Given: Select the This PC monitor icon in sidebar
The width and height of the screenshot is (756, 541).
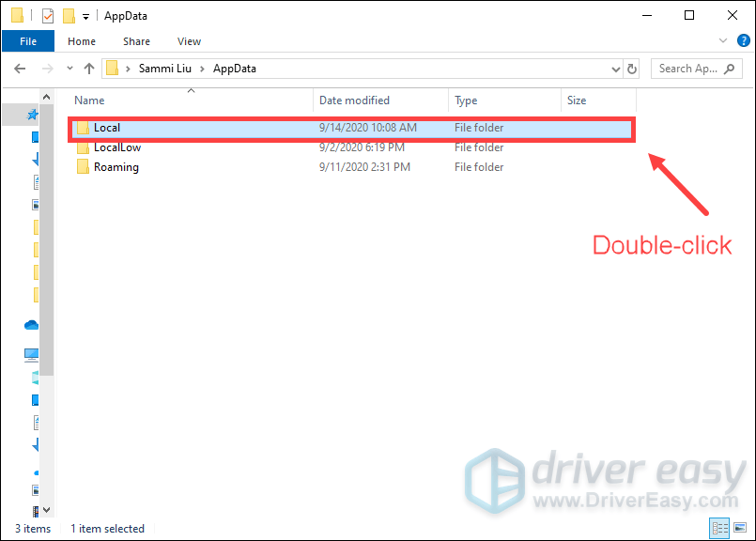Looking at the screenshot, I should [32, 355].
